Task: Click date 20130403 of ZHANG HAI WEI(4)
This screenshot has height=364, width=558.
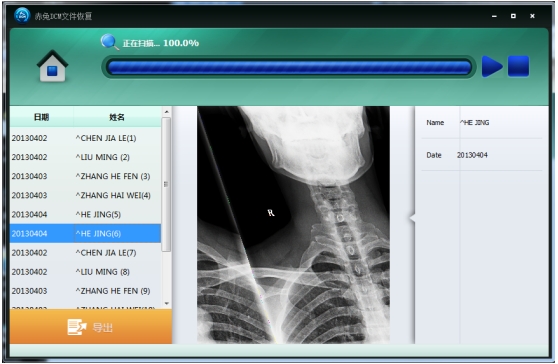Action: pyautogui.click(x=29, y=195)
